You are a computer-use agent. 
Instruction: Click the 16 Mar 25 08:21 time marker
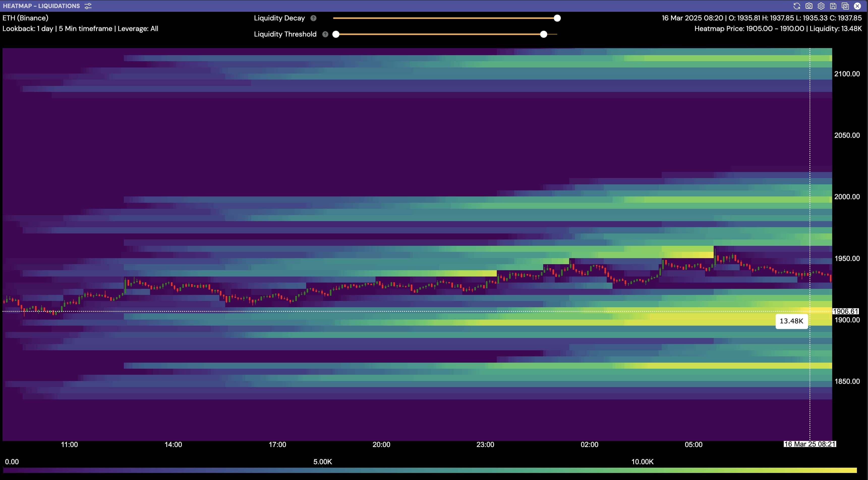pyautogui.click(x=809, y=444)
